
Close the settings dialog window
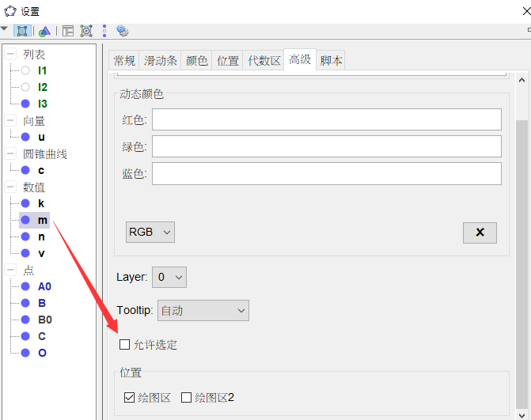click(526, 11)
